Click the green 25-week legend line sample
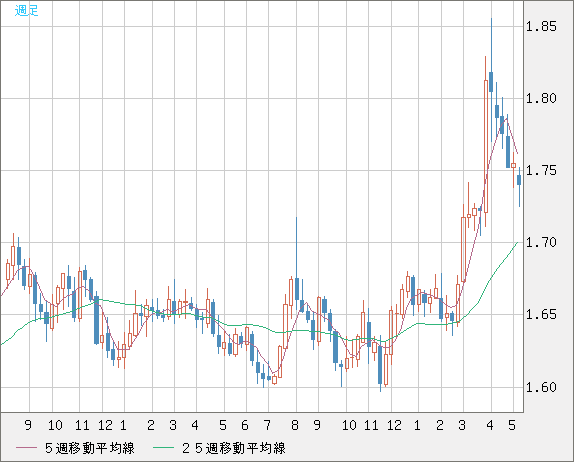Image resolution: width=574 pixels, height=462 pixels. click(x=163, y=448)
